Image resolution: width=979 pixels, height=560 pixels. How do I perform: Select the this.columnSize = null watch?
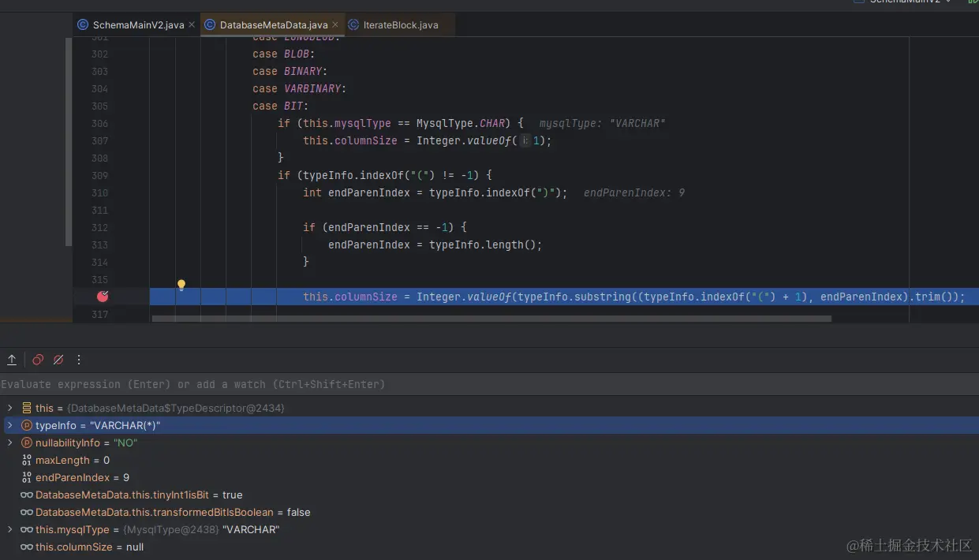(489, 547)
